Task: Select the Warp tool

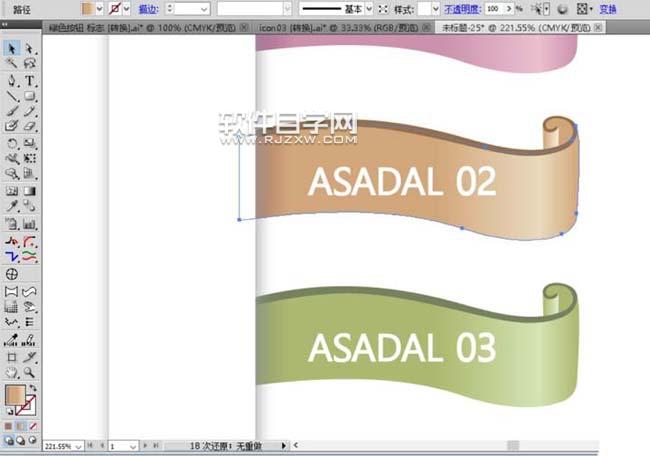Action: point(12,158)
